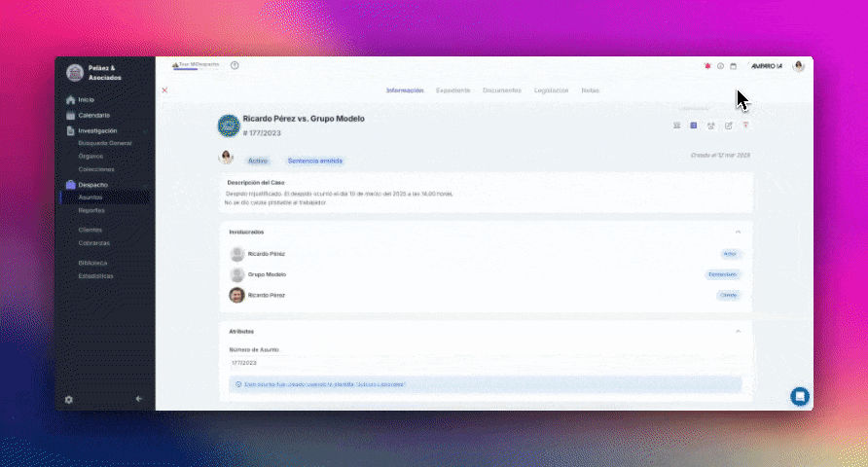Click the blue list view icon
The image size is (868, 467).
tap(693, 126)
